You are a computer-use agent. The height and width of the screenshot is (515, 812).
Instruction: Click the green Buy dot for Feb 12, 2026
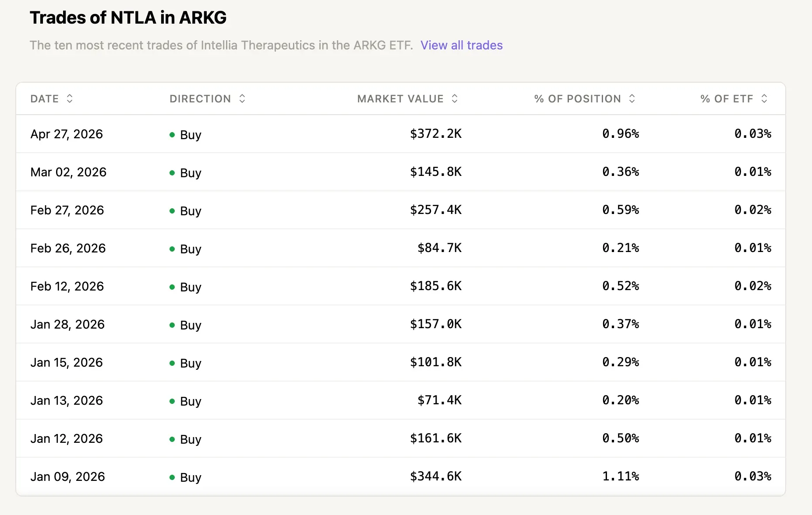(172, 287)
